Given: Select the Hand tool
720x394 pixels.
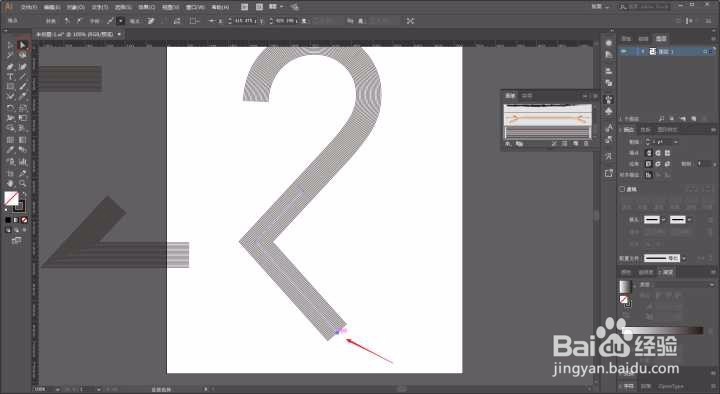Looking at the screenshot, I should 10,183.
